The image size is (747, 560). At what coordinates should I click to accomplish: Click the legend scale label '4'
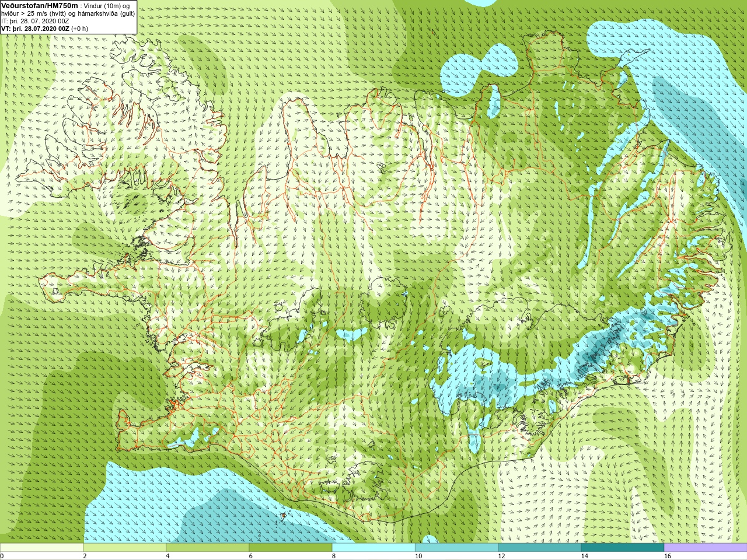[x=168, y=556]
